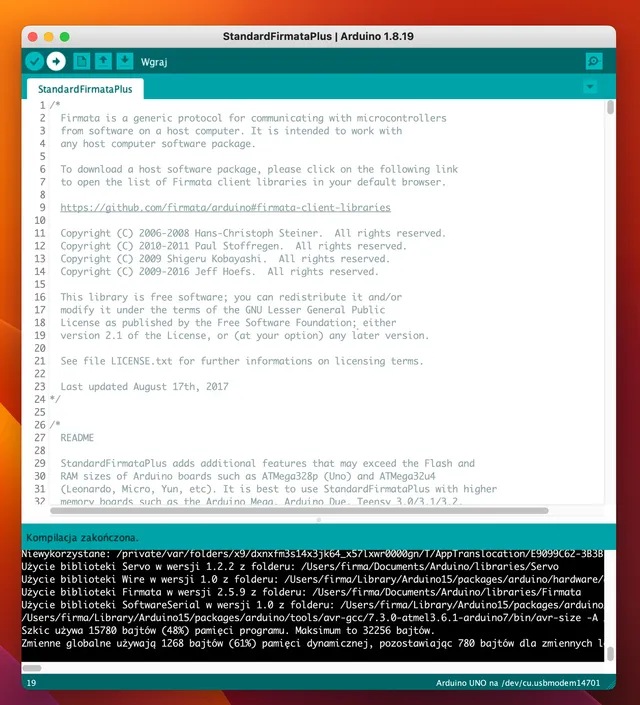Click the 'To download a host software package' line
This screenshot has width=640, height=705.
pos(259,170)
